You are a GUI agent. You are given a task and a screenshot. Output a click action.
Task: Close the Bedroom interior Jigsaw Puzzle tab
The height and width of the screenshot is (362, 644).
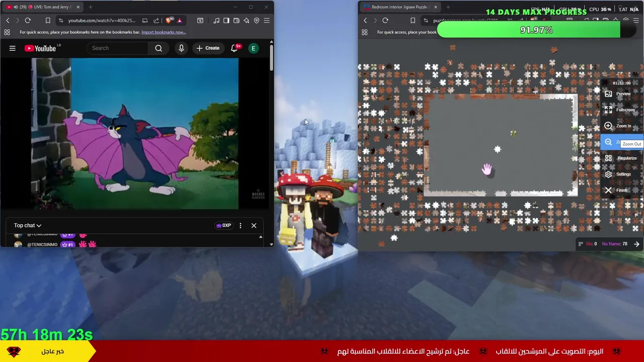point(435,7)
